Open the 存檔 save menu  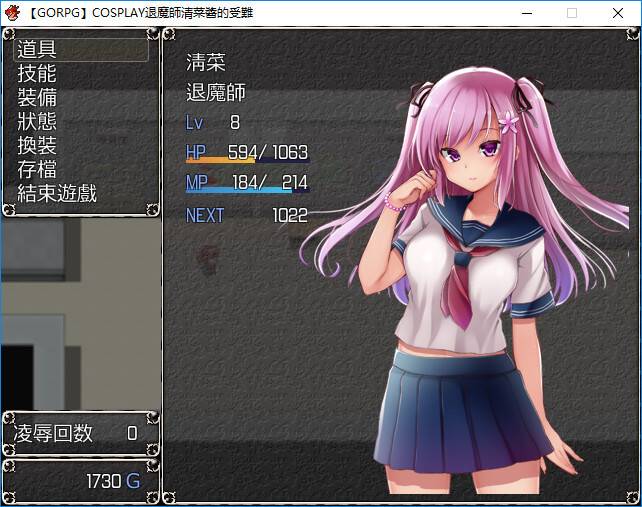click(x=37, y=170)
